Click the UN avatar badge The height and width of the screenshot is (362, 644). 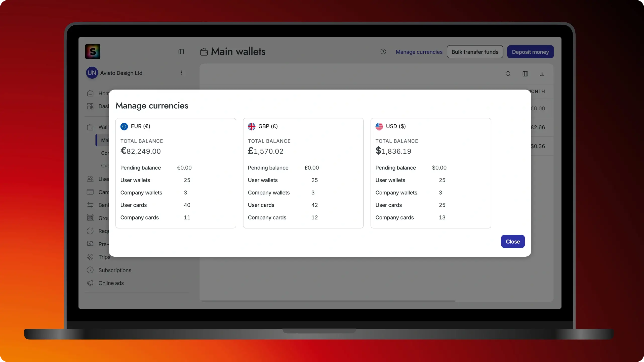pyautogui.click(x=92, y=73)
